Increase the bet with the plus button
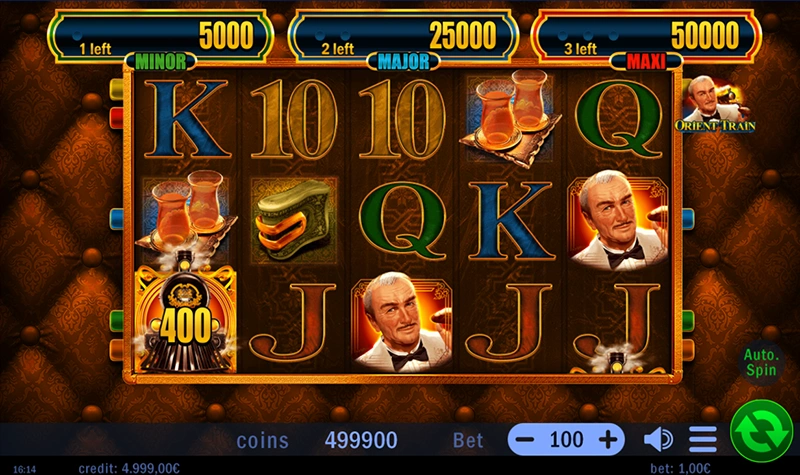 [608, 439]
